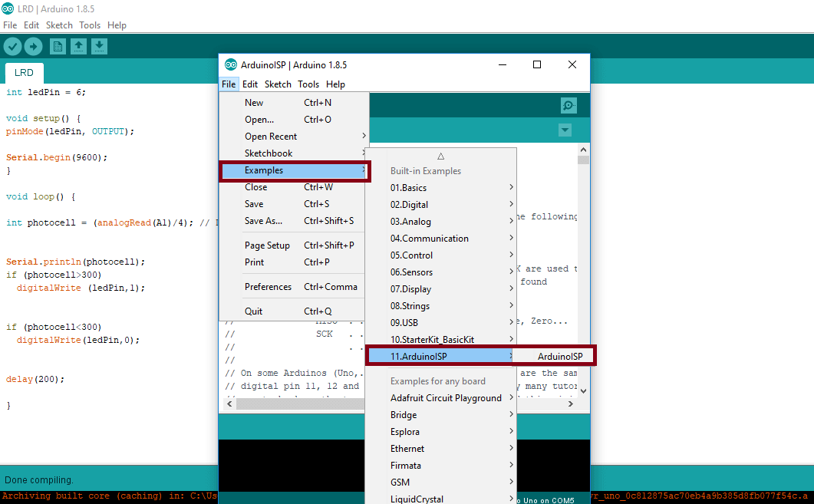Click the horizontal scrollbar right arrow in ArduinoISP editor
This screenshot has height=504, width=814.
point(571,404)
